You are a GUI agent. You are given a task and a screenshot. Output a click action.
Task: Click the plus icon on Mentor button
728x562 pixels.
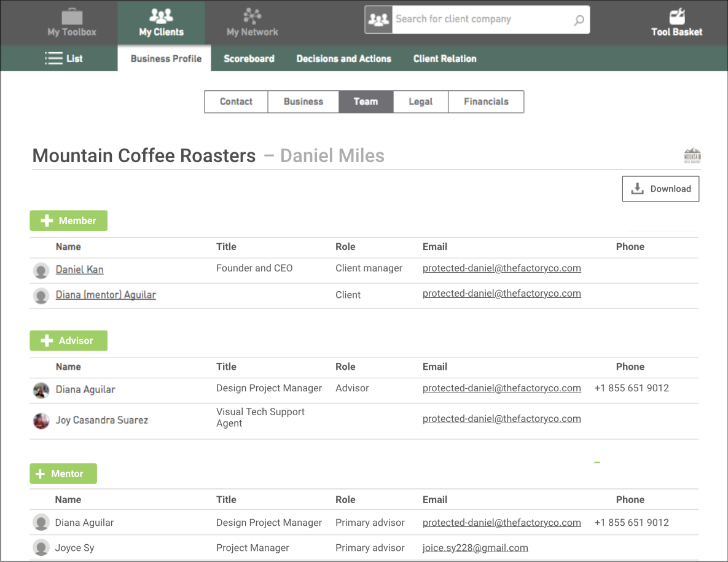point(41,474)
